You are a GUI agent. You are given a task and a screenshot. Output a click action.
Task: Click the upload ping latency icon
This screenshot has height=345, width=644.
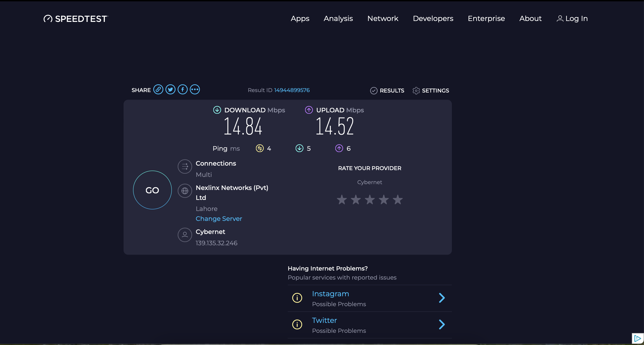pyautogui.click(x=339, y=148)
